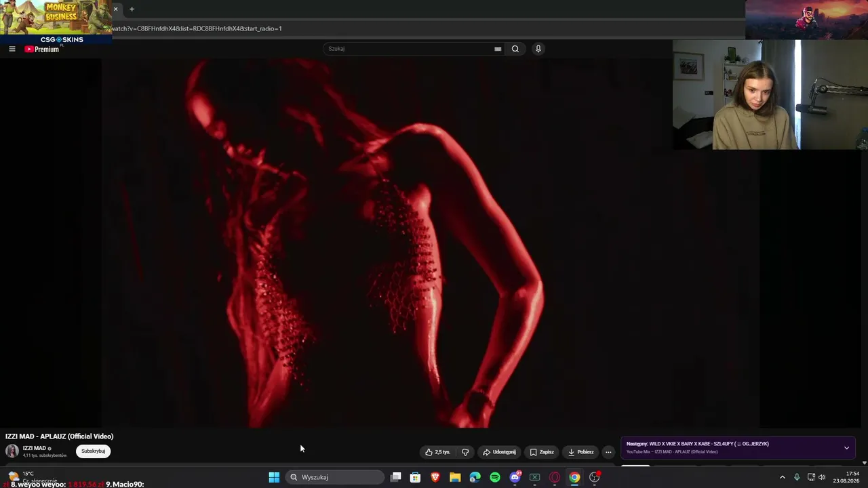Dislike the video
The image size is (868, 488).
click(x=465, y=452)
